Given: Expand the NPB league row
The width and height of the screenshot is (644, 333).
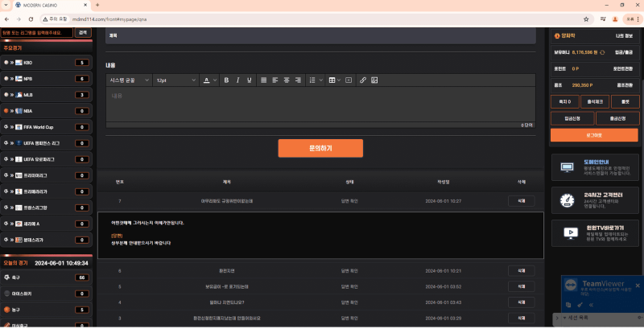Looking at the screenshot, I should pos(47,79).
